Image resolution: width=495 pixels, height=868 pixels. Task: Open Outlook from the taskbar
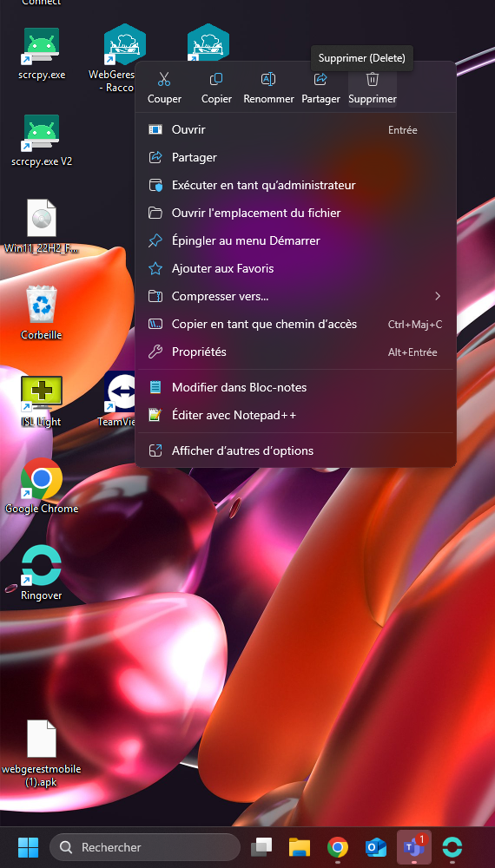pos(376,847)
